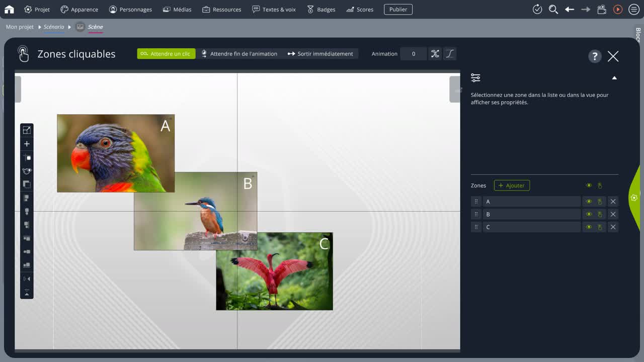644x362 pixels.
Task: Toggle visibility eye for zone A
Action: pos(589,202)
